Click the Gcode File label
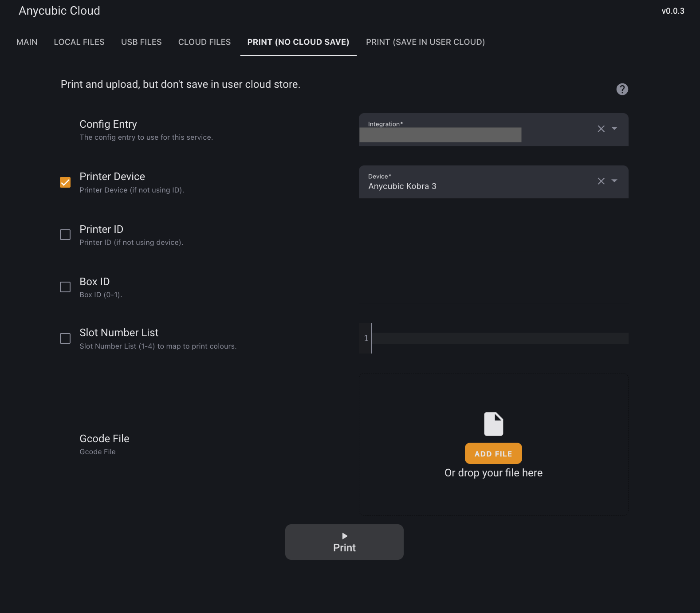The height and width of the screenshot is (613, 700). [x=104, y=439]
